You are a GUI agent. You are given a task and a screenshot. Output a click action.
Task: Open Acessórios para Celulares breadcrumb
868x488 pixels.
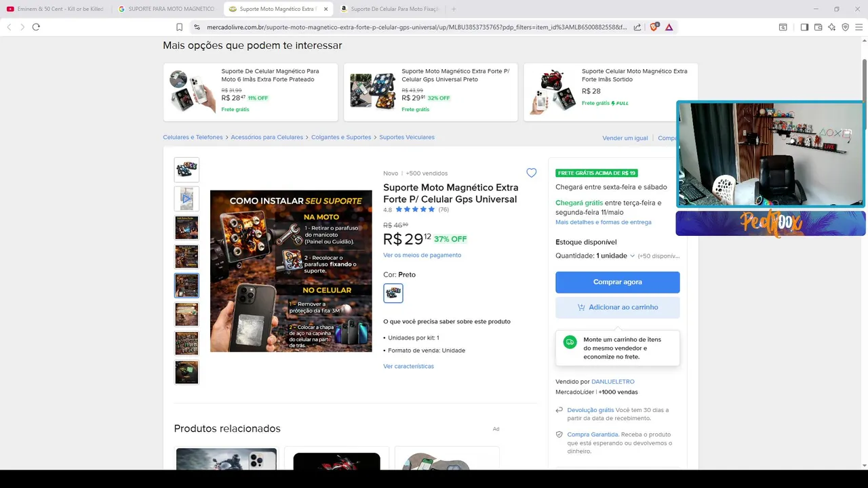click(267, 137)
